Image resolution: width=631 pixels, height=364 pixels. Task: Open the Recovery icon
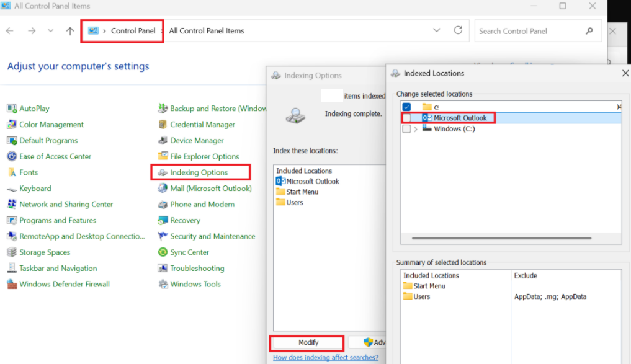163,220
